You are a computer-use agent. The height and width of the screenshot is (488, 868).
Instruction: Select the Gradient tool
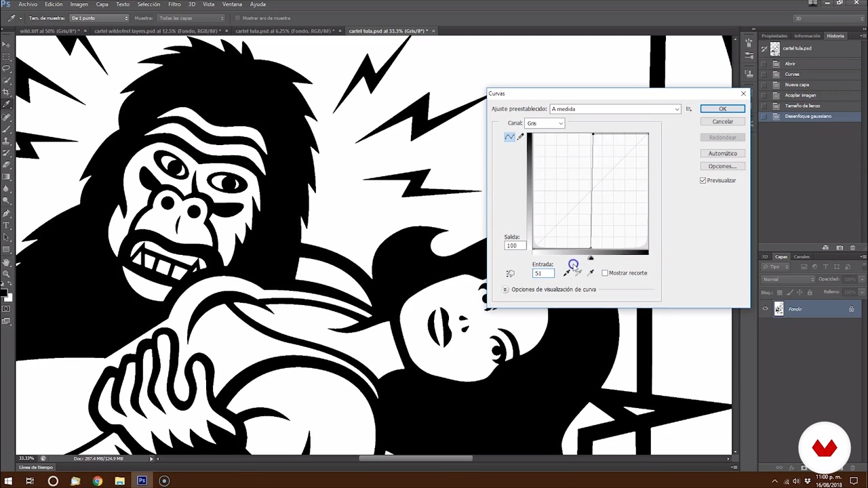pos(6,177)
